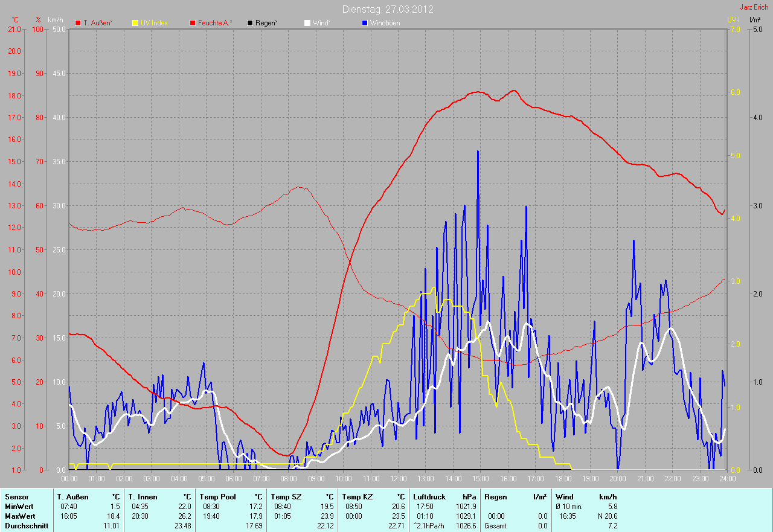Click the outdoor max value '18.4'
The width and height of the screenshot is (773, 532).
pos(114,516)
